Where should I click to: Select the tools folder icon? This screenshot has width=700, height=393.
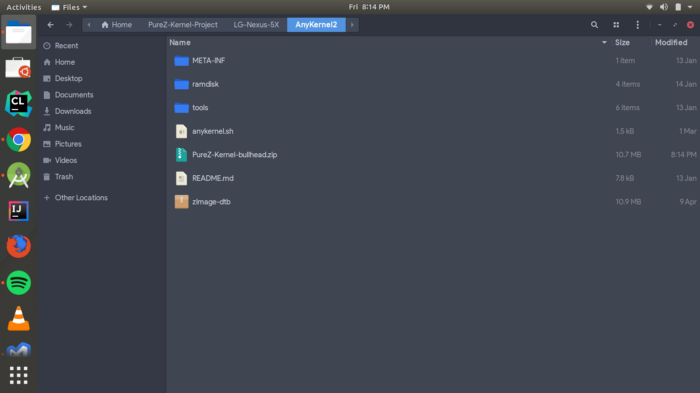tap(181, 108)
